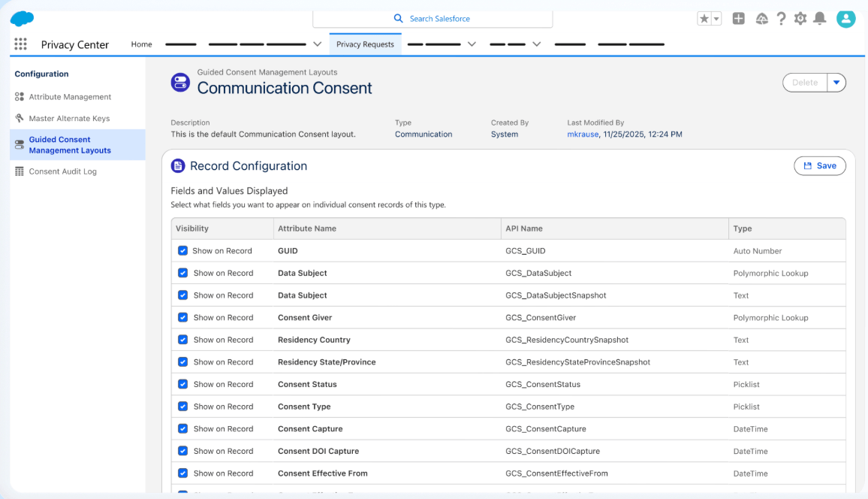The height and width of the screenshot is (499, 868).
Task: Focus the Search Salesforce field
Action: point(432,19)
